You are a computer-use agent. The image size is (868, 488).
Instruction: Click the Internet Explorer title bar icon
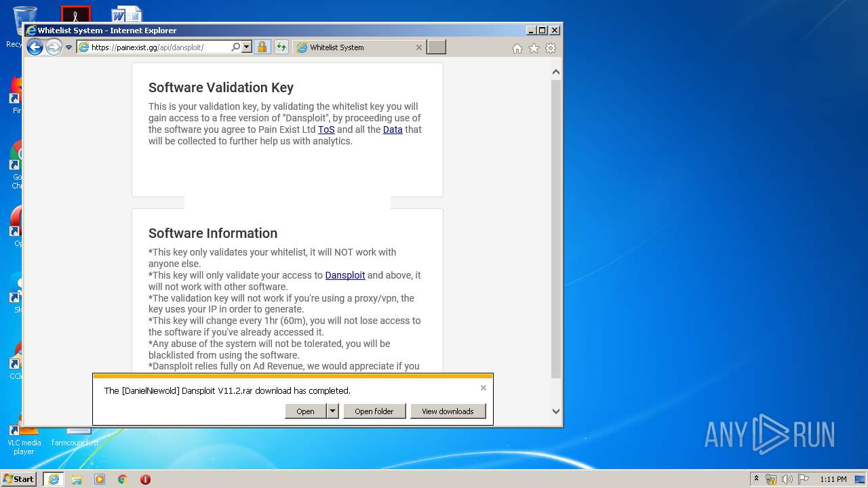pos(31,30)
